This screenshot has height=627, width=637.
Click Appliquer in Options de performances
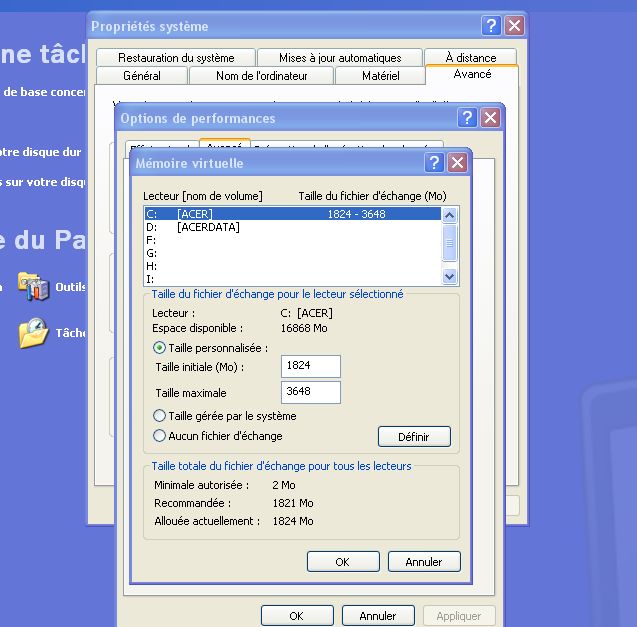point(459,616)
